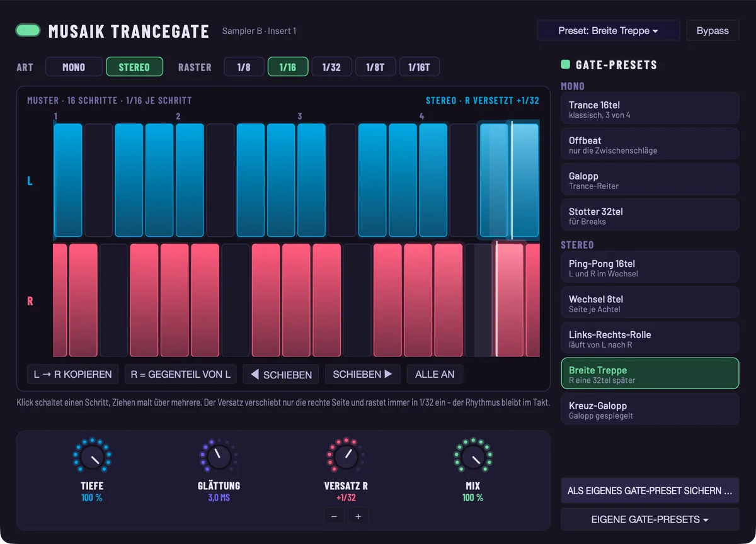Click the Sampler B · Insert 1 label
This screenshot has width=756, height=544.
(x=259, y=31)
